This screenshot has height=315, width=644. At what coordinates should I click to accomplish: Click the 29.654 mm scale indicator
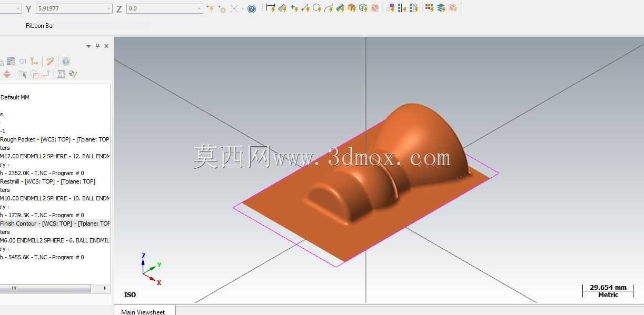(x=608, y=291)
